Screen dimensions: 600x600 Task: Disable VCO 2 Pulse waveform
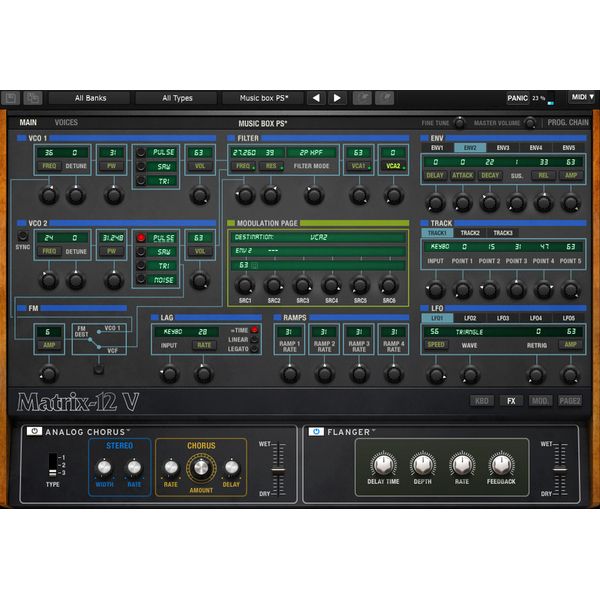click(141, 238)
